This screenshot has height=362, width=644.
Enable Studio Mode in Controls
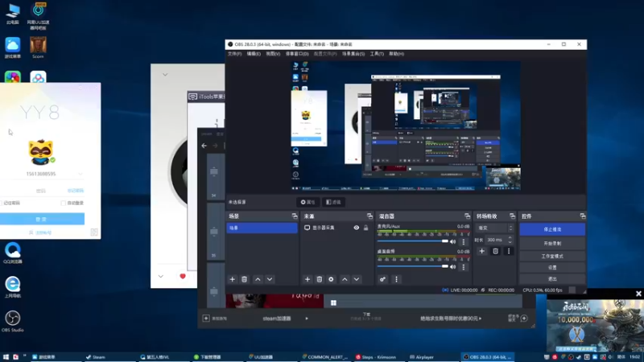[x=552, y=256]
